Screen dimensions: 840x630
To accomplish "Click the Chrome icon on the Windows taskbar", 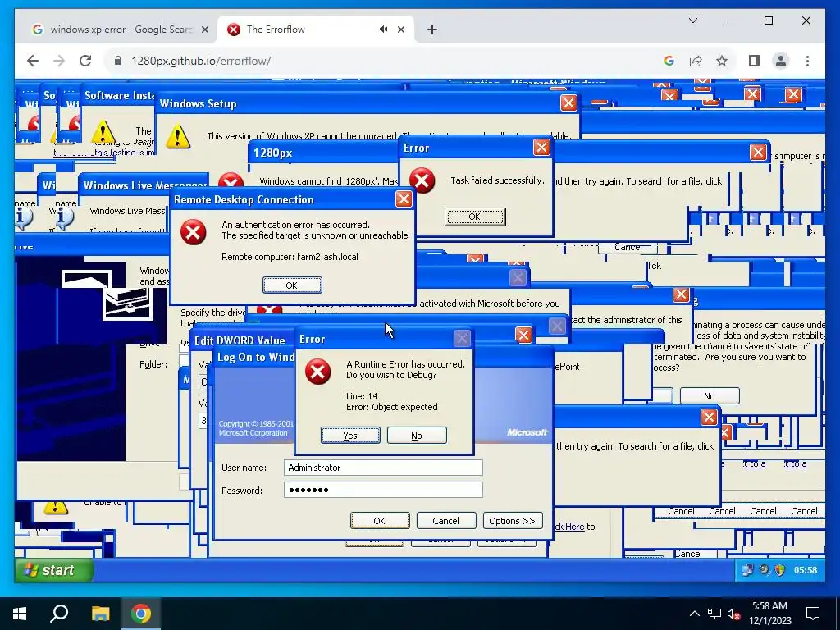I will (x=141, y=614).
